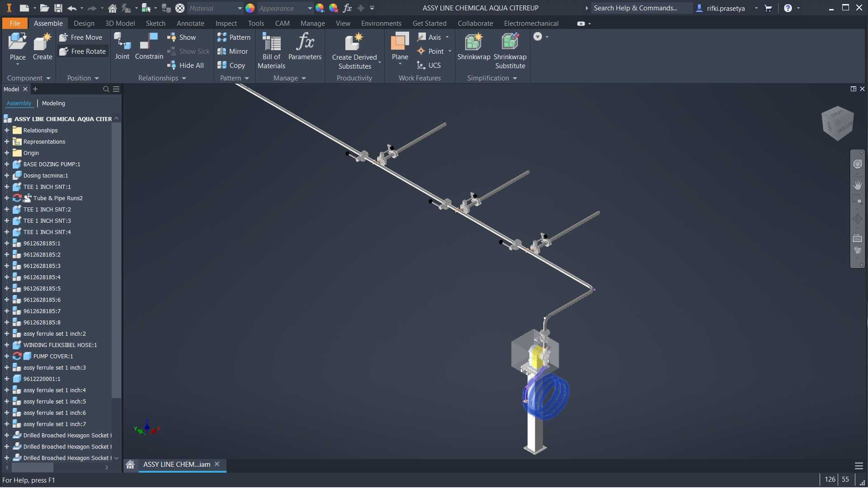Open the File menu
868x488 pixels.
click(15, 23)
